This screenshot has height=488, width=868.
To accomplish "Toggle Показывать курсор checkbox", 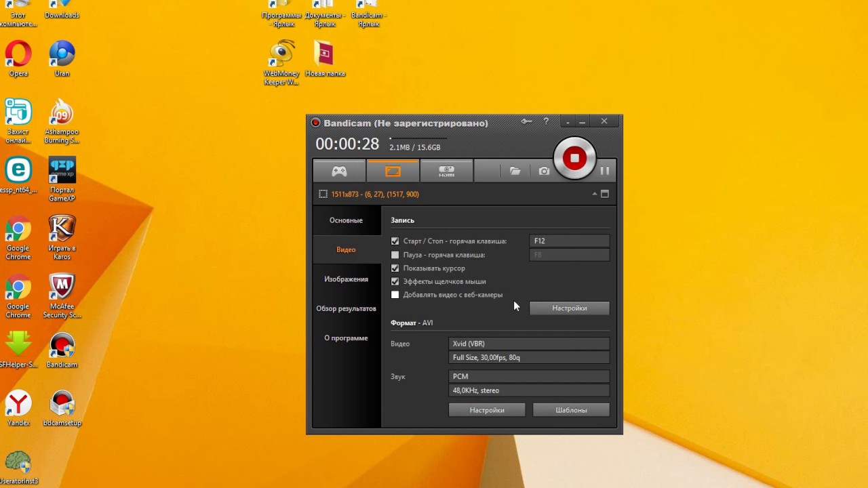I will pyautogui.click(x=395, y=268).
